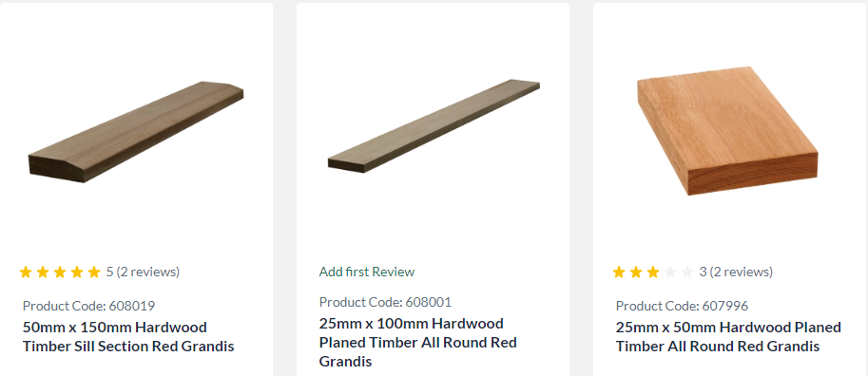This screenshot has width=868, height=376.
Task: Click the Add first Review link
Action: (x=366, y=272)
